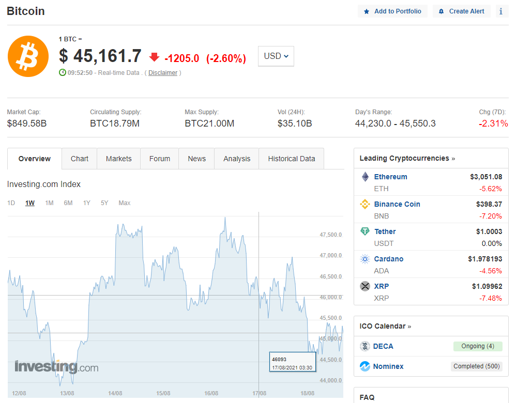The width and height of the screenshot is (532, 403).
Task: Click the 44,230.0 - 45,550.3 day's range
Action: pyautogui.click(x=396, y=123)
